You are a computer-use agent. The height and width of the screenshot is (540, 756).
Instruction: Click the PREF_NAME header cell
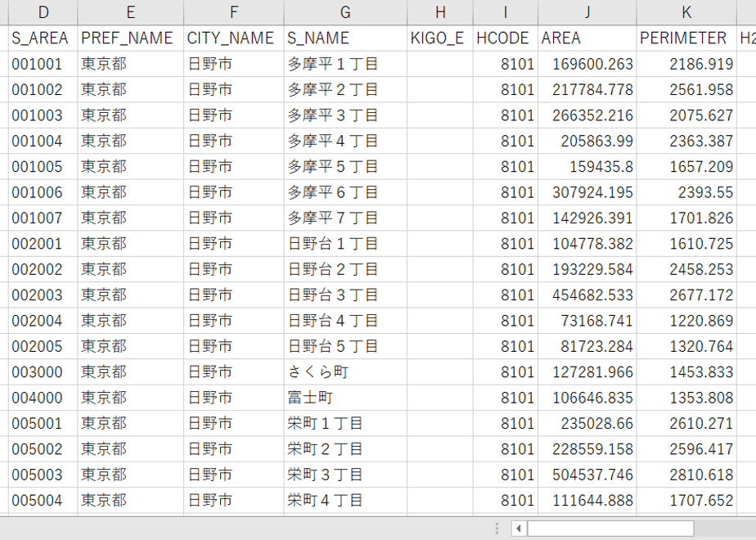pos(131,38)
